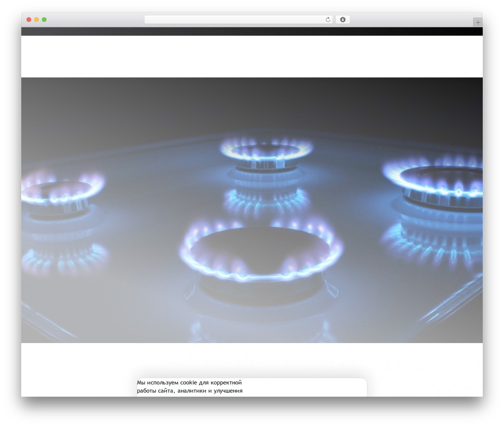Maximize the window with the green button

tap(44, 20)
